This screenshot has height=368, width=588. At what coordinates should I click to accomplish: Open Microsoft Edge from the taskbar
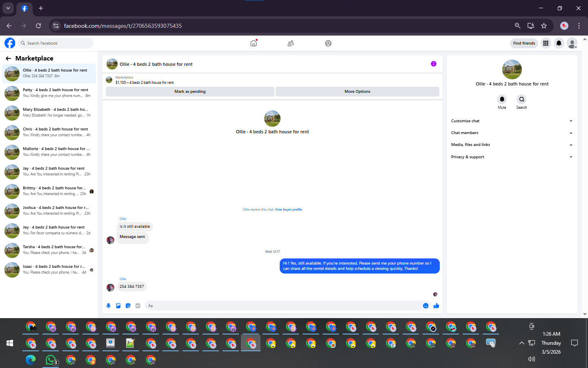pos(31,360)
